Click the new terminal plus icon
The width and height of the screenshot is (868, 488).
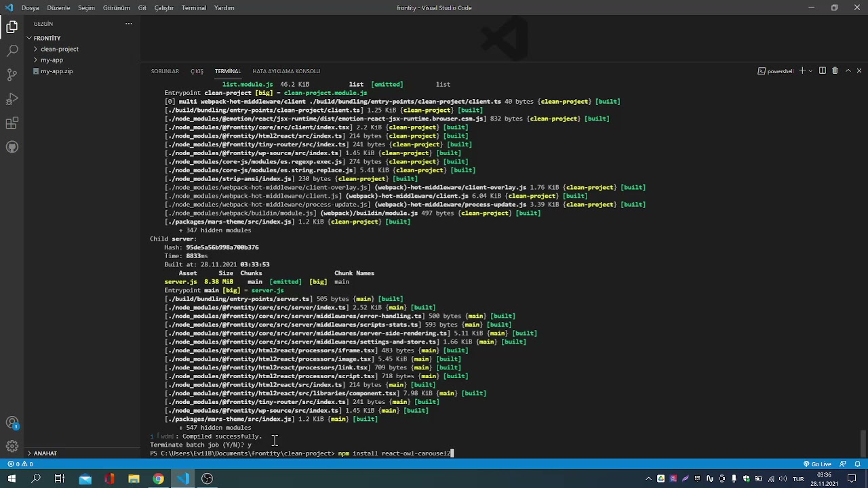click(802, 70)
